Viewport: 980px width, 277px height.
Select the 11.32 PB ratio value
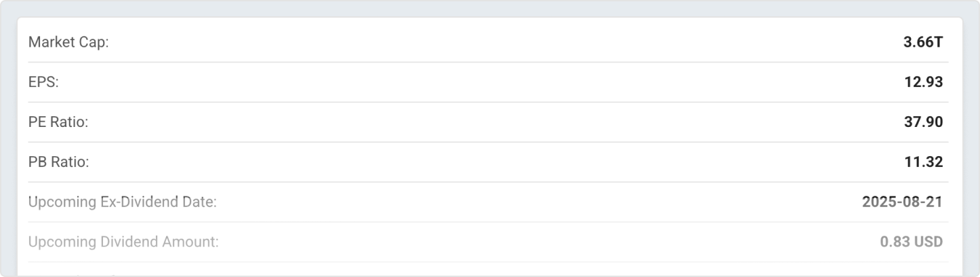923,162
